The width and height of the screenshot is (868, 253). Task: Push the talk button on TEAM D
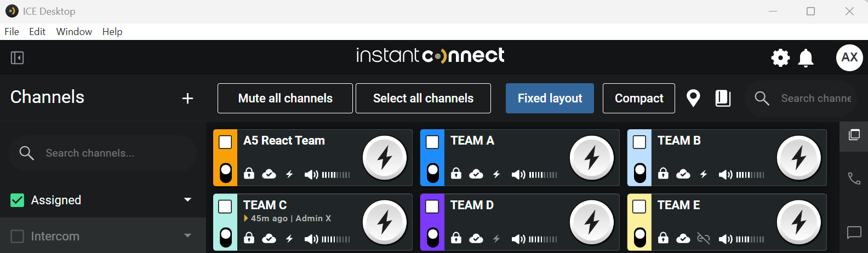click(x=592, y=222)
